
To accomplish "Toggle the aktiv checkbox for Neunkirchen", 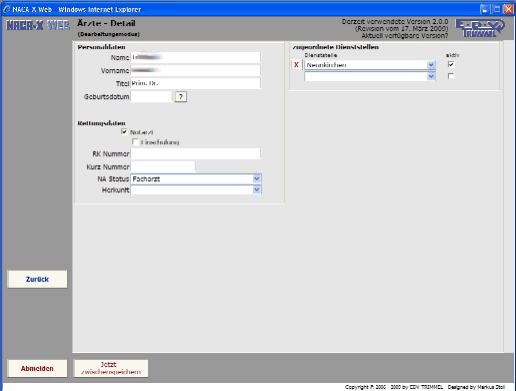I will 451,64.
